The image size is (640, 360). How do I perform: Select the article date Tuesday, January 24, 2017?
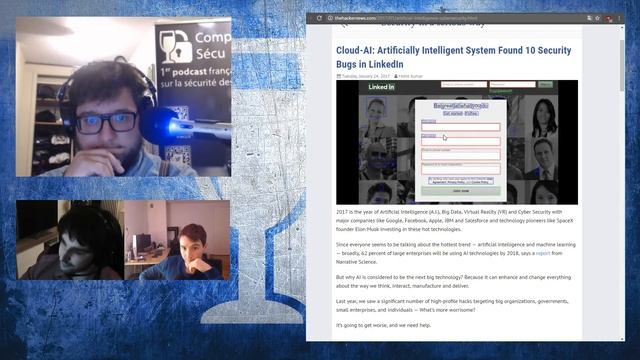(x=366, y=76)
